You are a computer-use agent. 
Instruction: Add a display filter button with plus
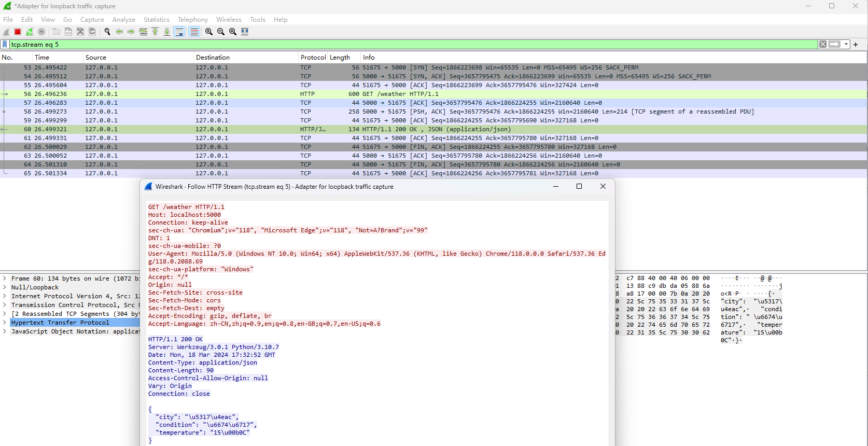pos(856,45)
